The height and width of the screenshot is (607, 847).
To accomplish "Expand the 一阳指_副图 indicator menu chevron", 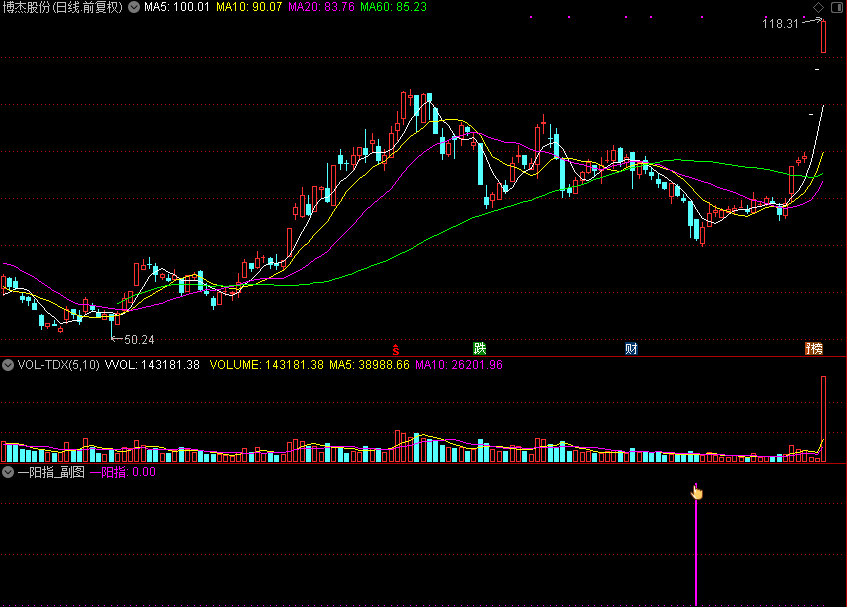I will click(8, 472).
